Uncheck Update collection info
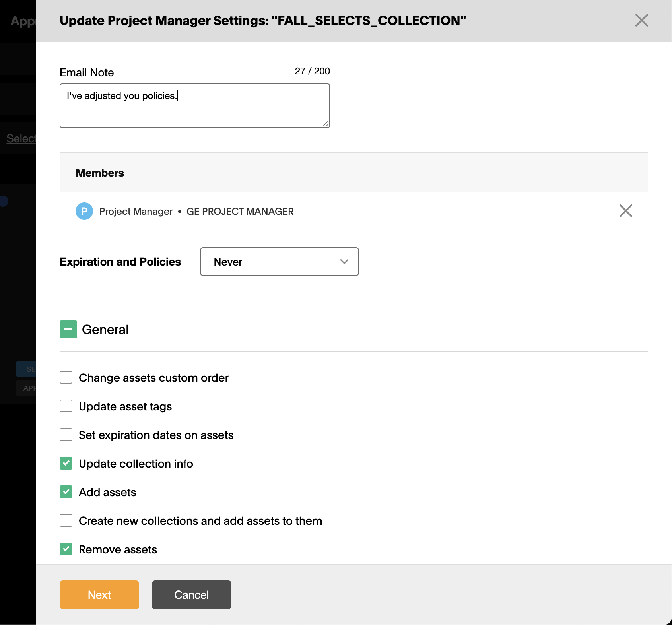Viewport: 672px width, 625px height. pyautogui.click(x=66, y=463)
